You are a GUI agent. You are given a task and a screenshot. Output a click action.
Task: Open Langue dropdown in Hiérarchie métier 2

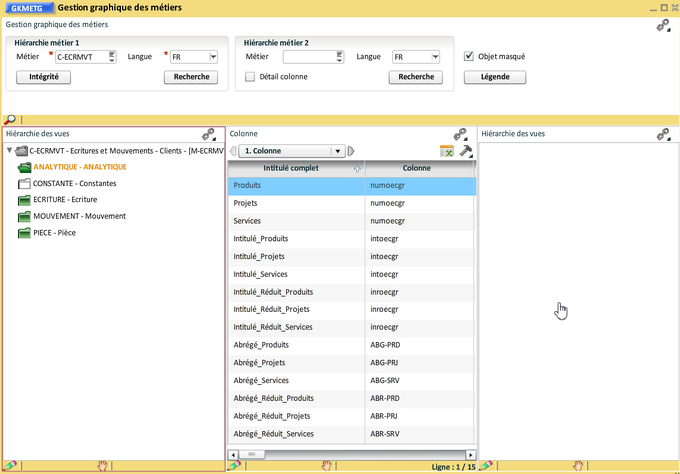436,57
